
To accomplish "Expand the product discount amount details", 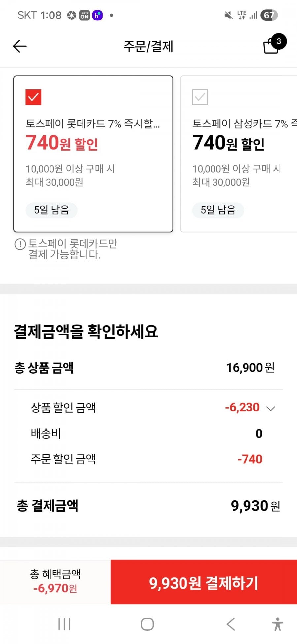I will 271,409.
